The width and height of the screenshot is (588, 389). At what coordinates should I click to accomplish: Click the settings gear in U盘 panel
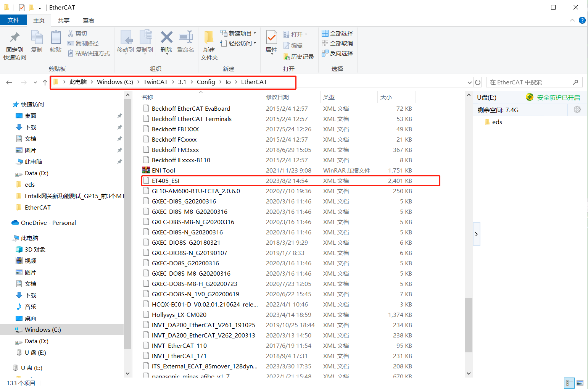tap(577, 110)
